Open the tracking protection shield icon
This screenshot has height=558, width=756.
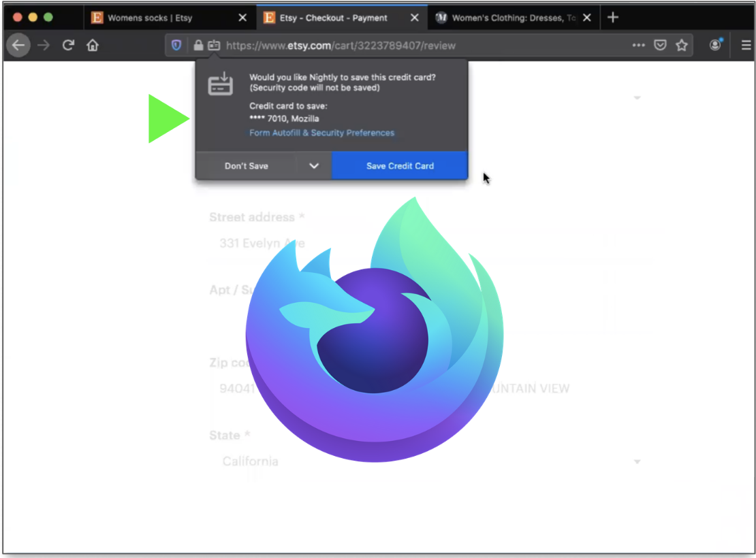pyautogui.click(x=177, y=46)
